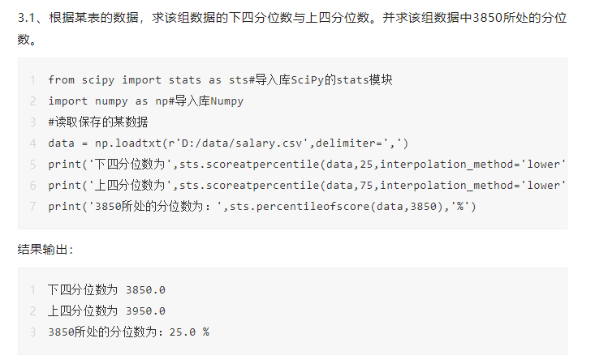Click the scoreatpercentile(data,25) print line
The width and height of the screenshot is (608, 364).
tap(306, 164)
